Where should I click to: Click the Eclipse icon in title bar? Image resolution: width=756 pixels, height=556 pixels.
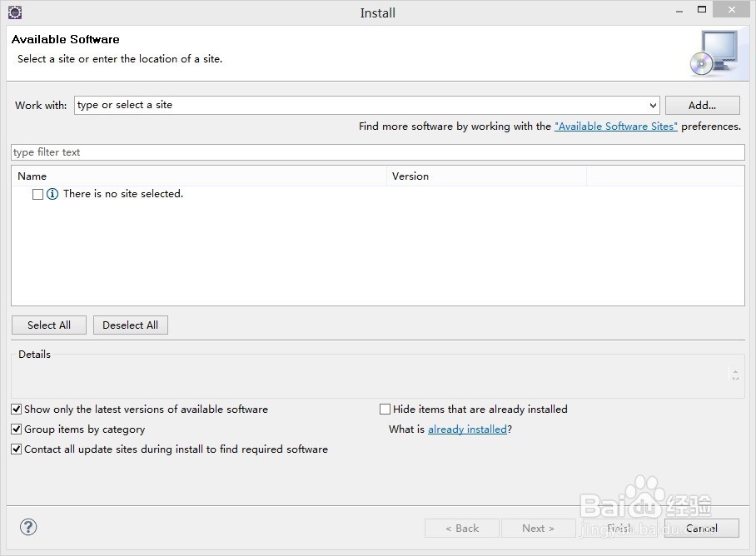point(14,12)
